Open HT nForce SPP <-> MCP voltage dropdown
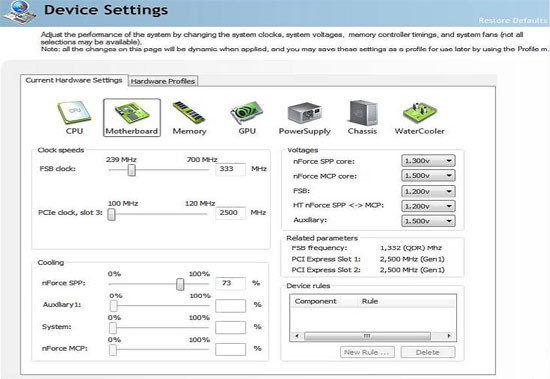 428,206
